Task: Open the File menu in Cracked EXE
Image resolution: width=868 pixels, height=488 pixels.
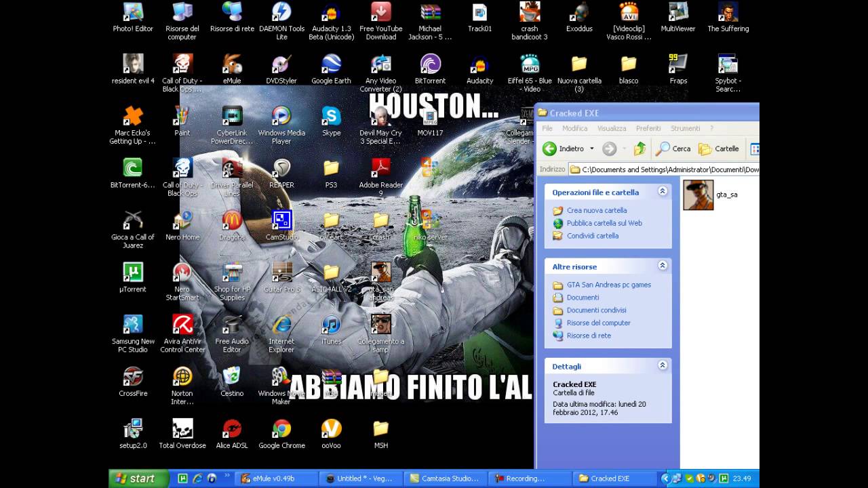Action: [547, 128]
